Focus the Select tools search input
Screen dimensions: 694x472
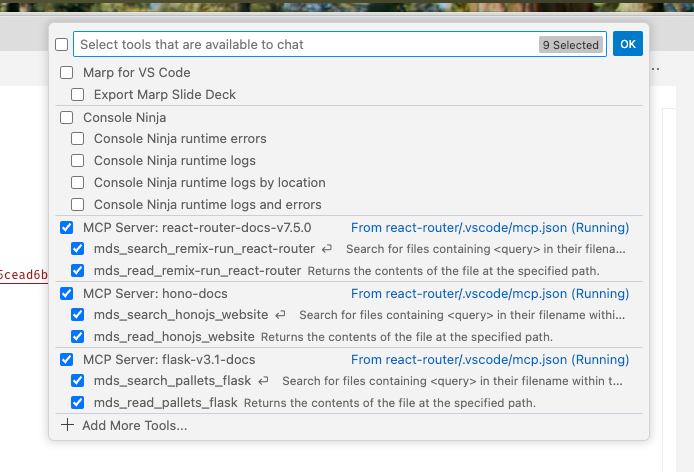pyautogui.click(x=300, y=45)
